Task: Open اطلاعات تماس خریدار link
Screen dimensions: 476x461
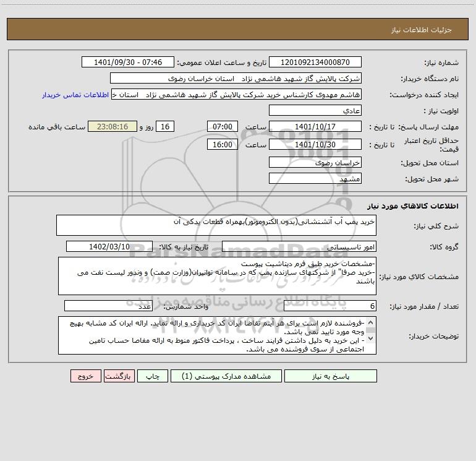Action: click(x=75, y=95)
